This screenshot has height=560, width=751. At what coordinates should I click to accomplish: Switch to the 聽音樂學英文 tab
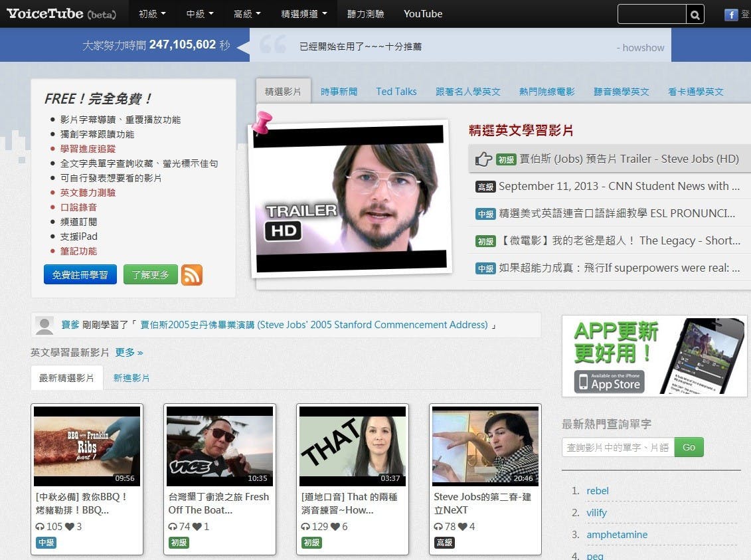[622, 92]
